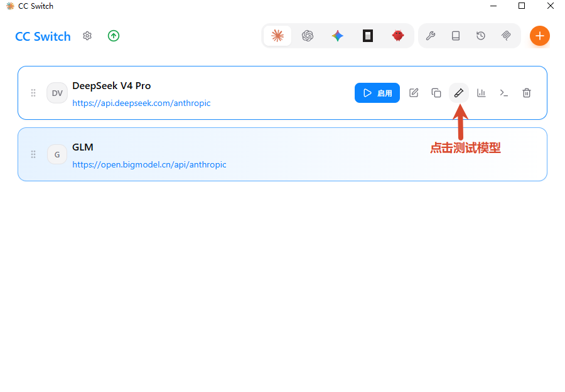
Task: Test the DeepSeek V4 Pro model
Action: 459,93
